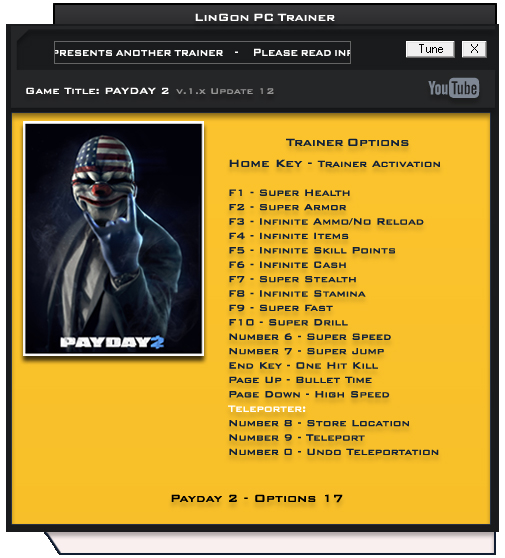Click the Game Title PAYDAY 2 label
Image resolution: width=505 pixels, height=558 pixels.
(97, 91)
